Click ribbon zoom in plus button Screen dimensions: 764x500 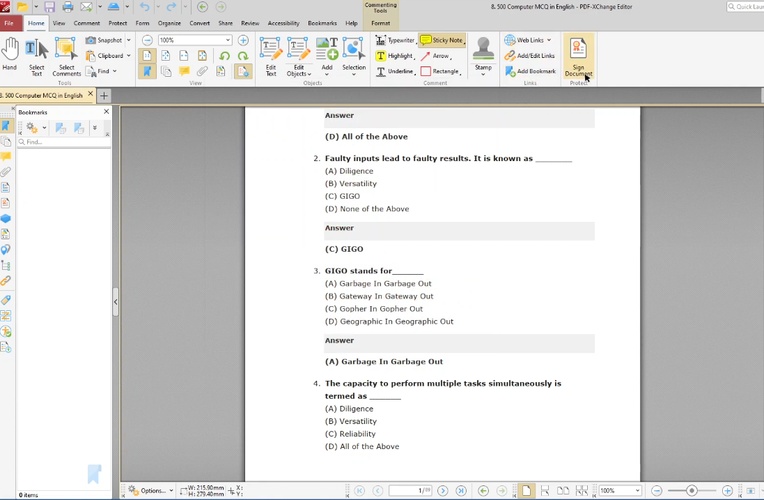[x=243, y=40]
